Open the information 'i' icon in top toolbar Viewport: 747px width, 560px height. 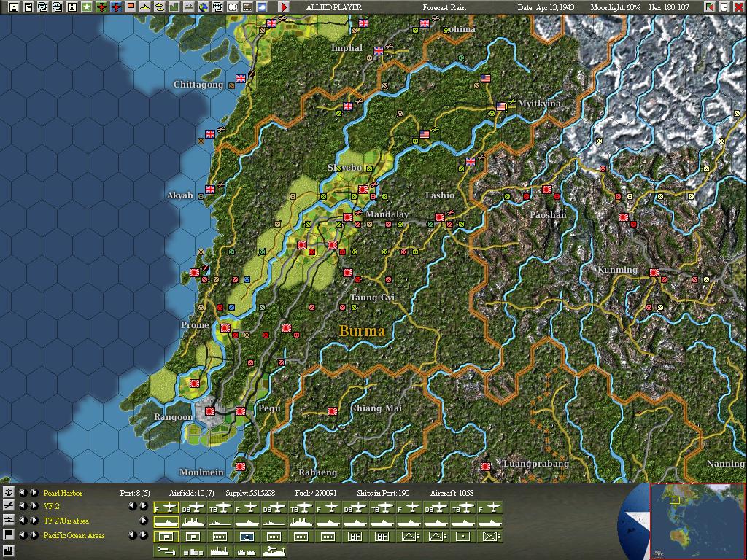72,7
